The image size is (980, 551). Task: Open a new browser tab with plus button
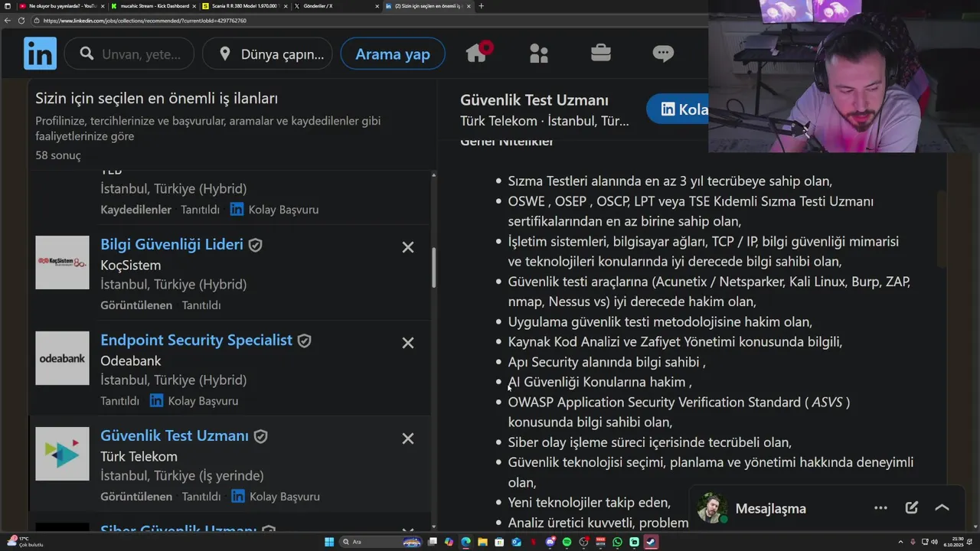click(481, 6)
